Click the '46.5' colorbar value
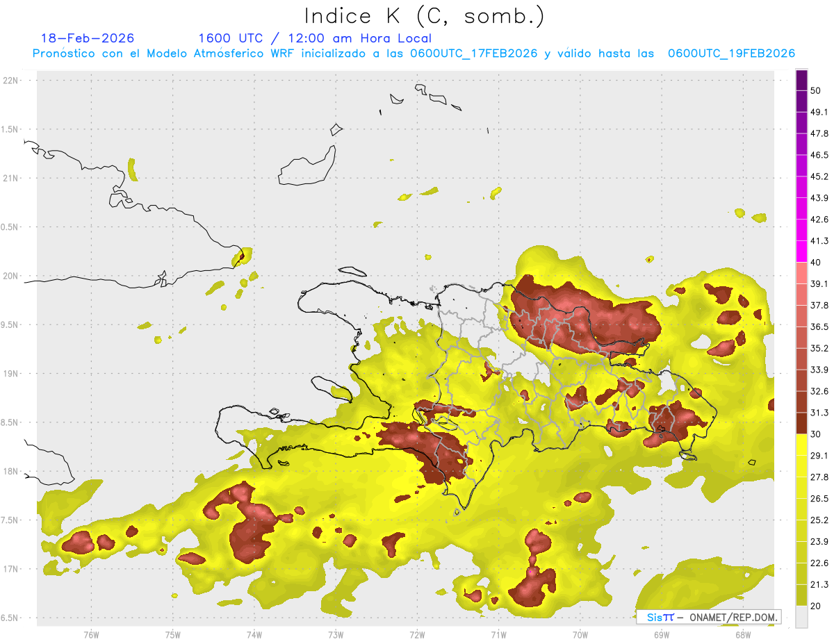 [819, 155]
